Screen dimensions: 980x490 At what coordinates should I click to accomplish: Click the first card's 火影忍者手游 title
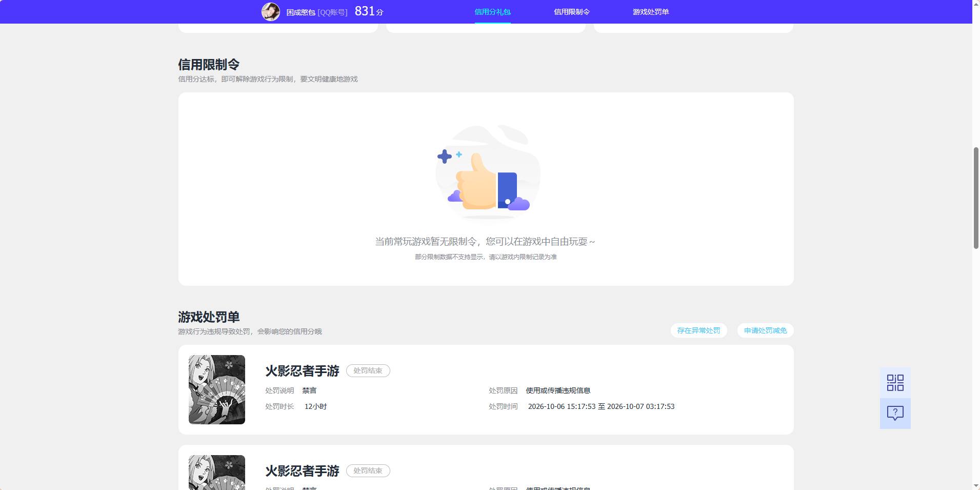[302, 371]
